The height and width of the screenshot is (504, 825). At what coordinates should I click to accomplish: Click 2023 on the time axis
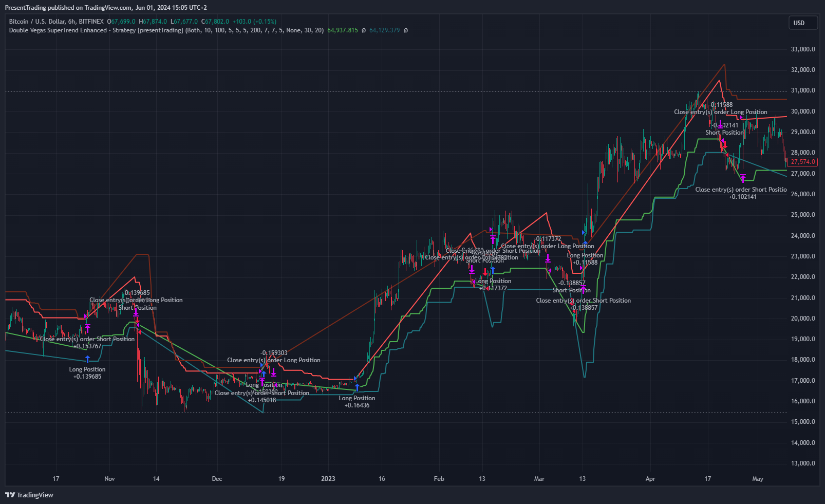click(328, 479)
